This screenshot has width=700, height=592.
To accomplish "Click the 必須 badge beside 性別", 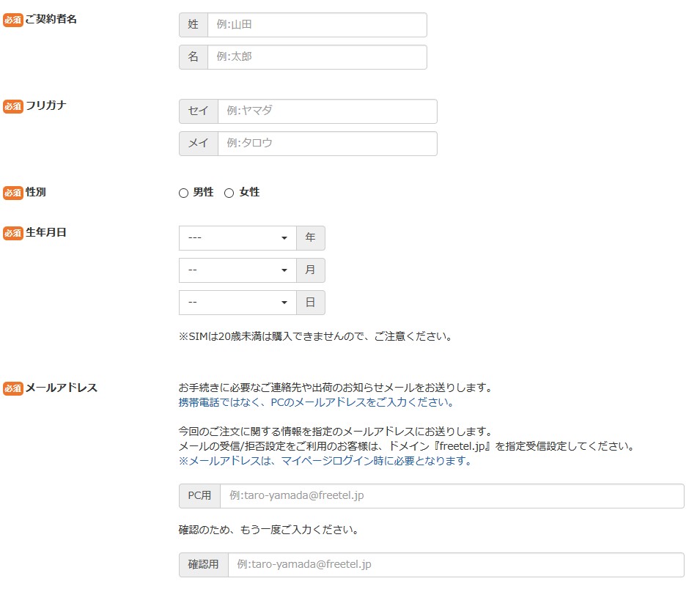I will 13,193.
